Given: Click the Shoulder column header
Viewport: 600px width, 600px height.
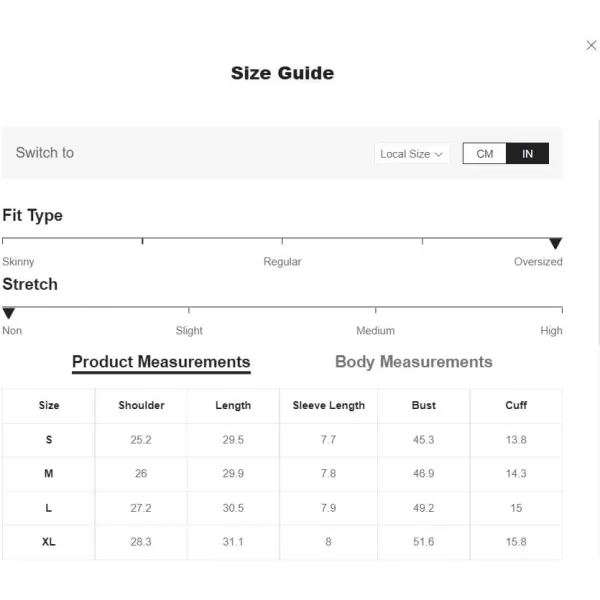Looking at the screenshot, I should (141, 405).
